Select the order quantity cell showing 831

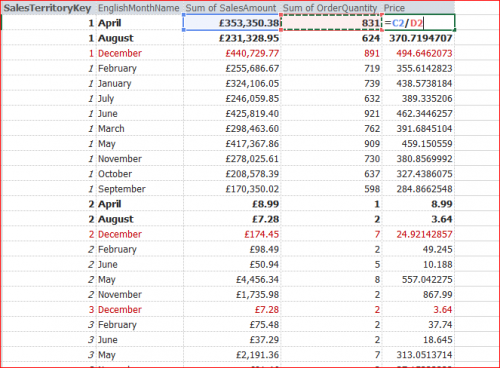[331, 23]
